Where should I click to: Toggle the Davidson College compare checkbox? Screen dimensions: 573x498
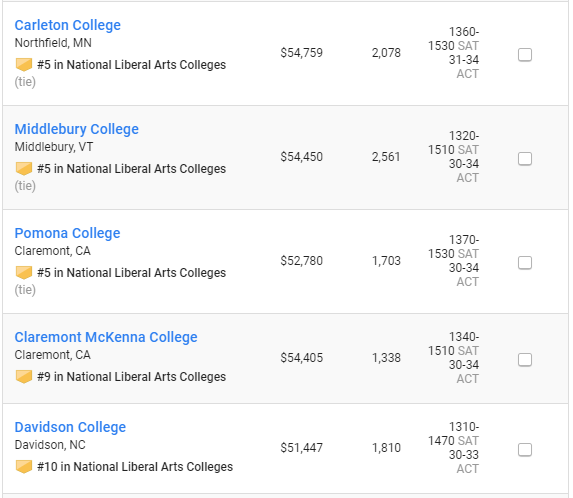tap(525, 450)
